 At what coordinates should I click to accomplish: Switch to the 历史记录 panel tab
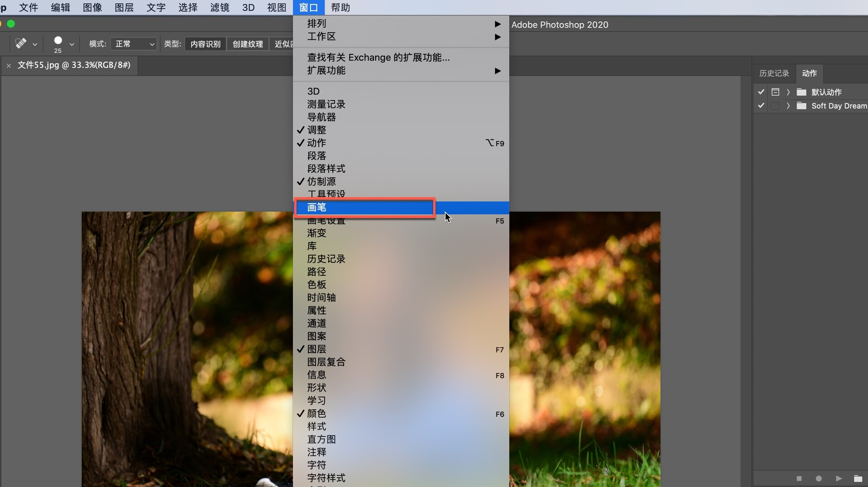tap(774, 73)
